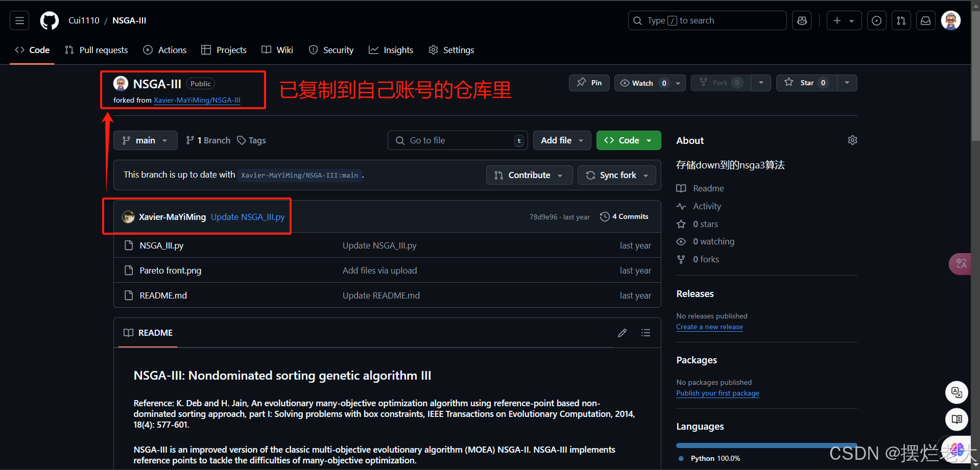The width and height of the screenshot is (980, 470).
Task: Switch to the Security tab
Action: click(331, 50)
